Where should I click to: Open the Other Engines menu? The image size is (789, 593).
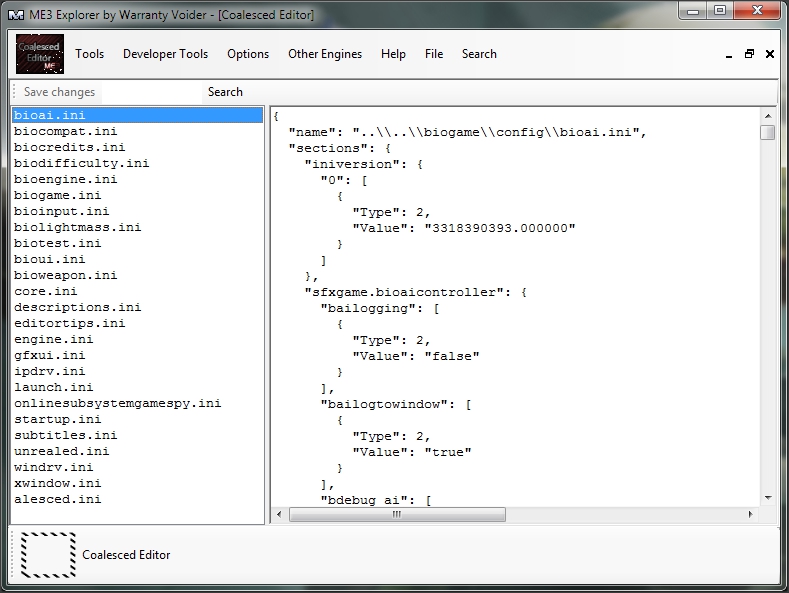[x=325, y=54]
